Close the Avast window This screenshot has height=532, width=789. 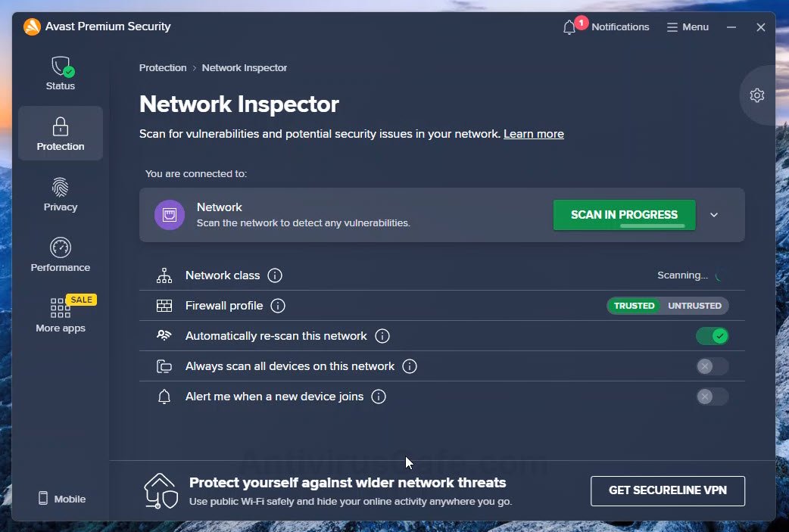[x=761, y=27]
